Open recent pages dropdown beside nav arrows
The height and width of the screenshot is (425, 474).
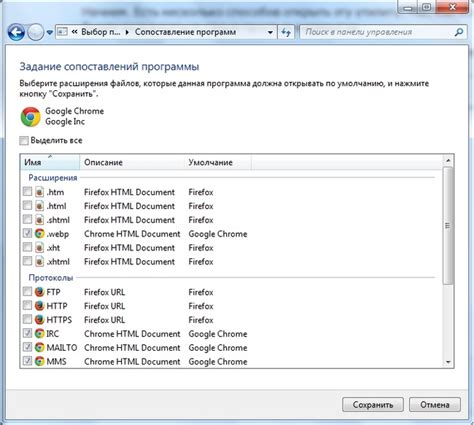49,33
